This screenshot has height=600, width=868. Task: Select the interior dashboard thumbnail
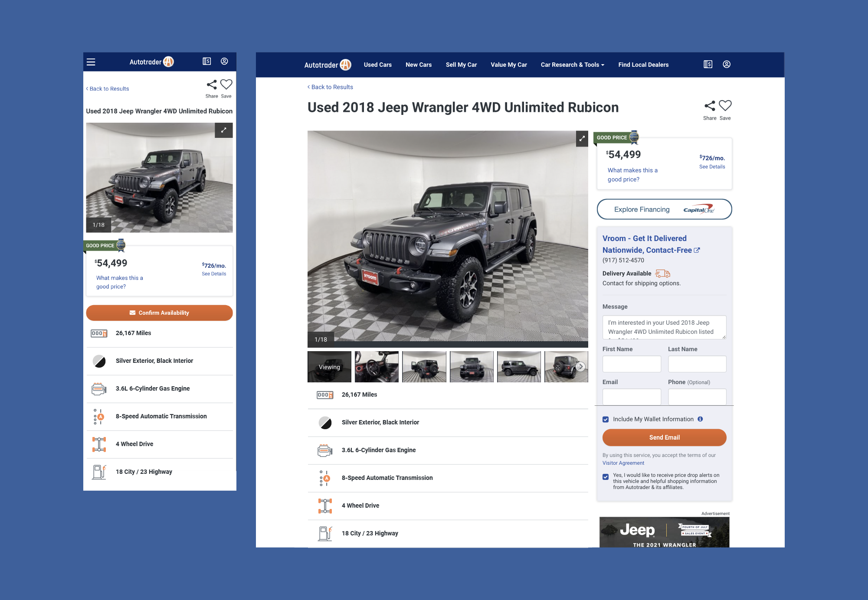pyautogui.click(x=377, y=367)
